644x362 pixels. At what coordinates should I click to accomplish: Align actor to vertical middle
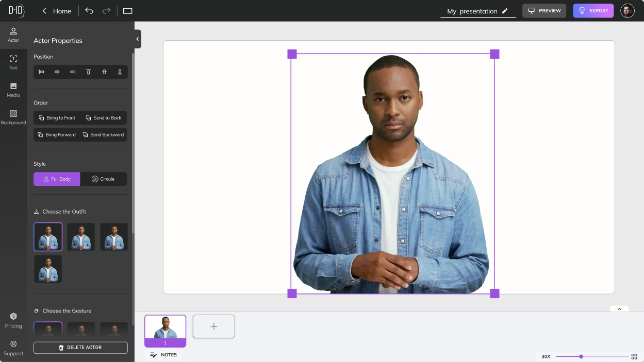tap(104, 72)
